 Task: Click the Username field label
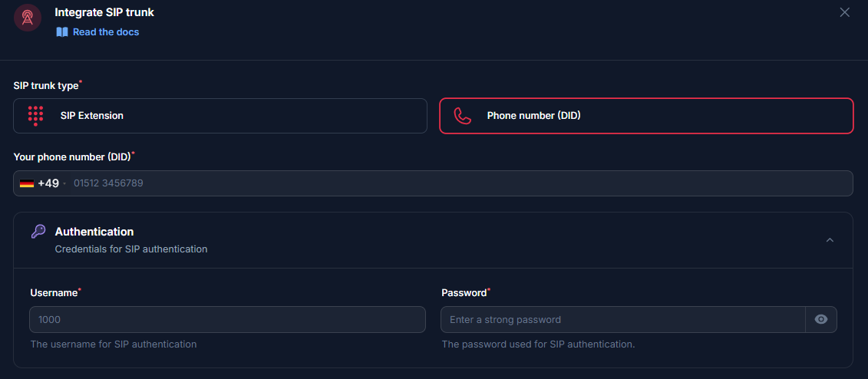54,293
